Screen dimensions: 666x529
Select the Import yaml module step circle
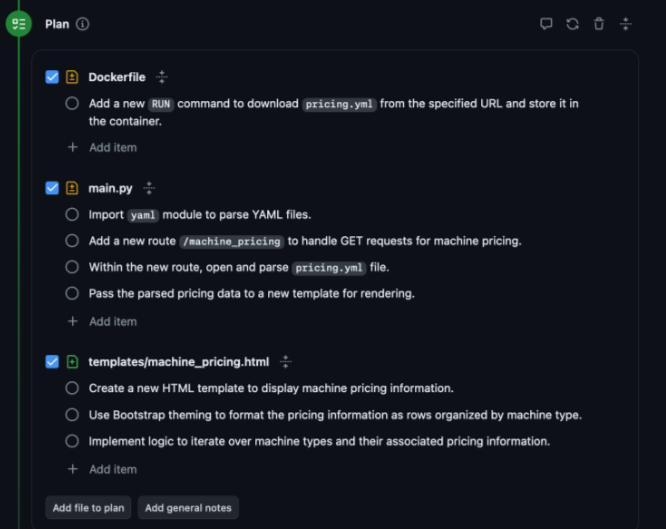(72, 214)
